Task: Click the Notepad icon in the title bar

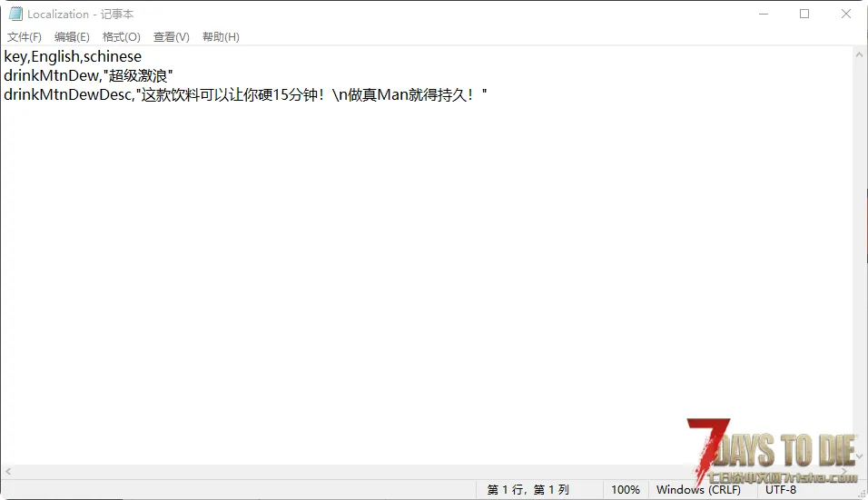Action: (15, 14)
